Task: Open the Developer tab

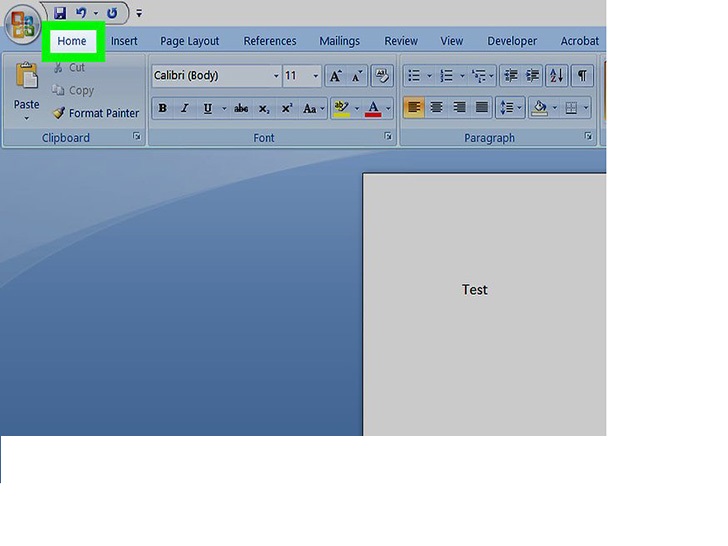Action: 512,41
